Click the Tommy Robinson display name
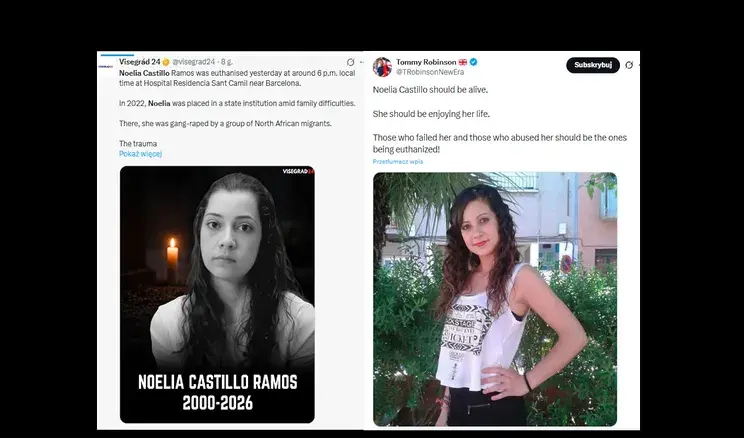744x438 pixels. [426, 62]
